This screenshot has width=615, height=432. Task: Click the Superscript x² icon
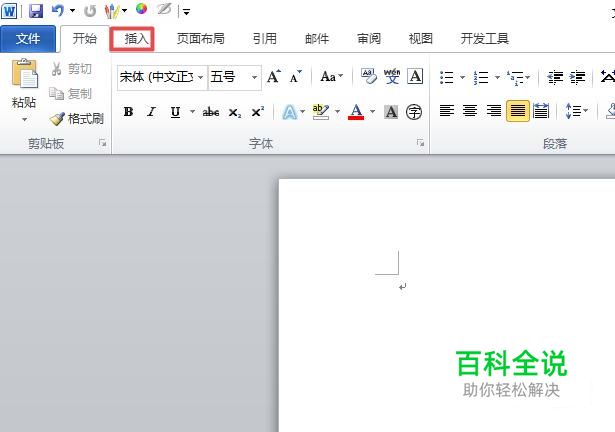[258, 113]
